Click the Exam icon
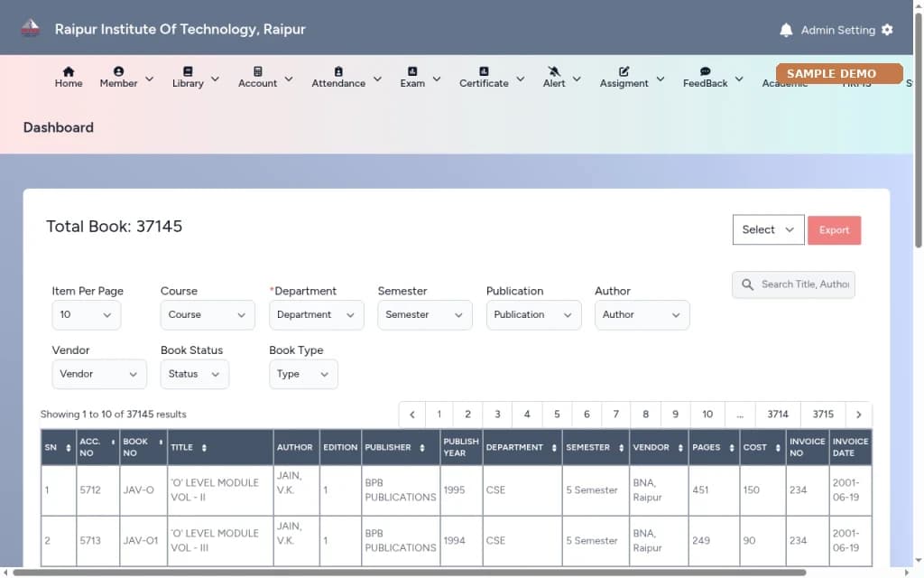Viewport: 924px width, 578px height. [411, 71]
